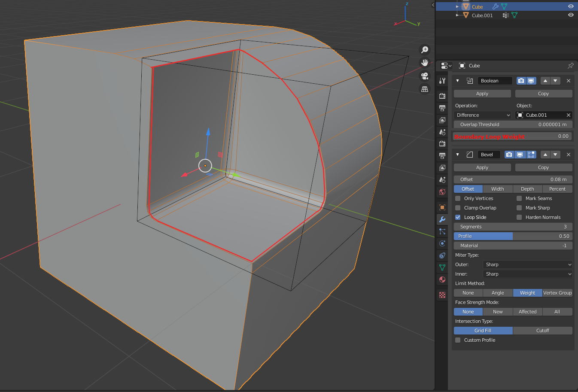Viewport: 578px width, 392px height.
Task: Select Width as the bevel width method
Action: (498, 189)
